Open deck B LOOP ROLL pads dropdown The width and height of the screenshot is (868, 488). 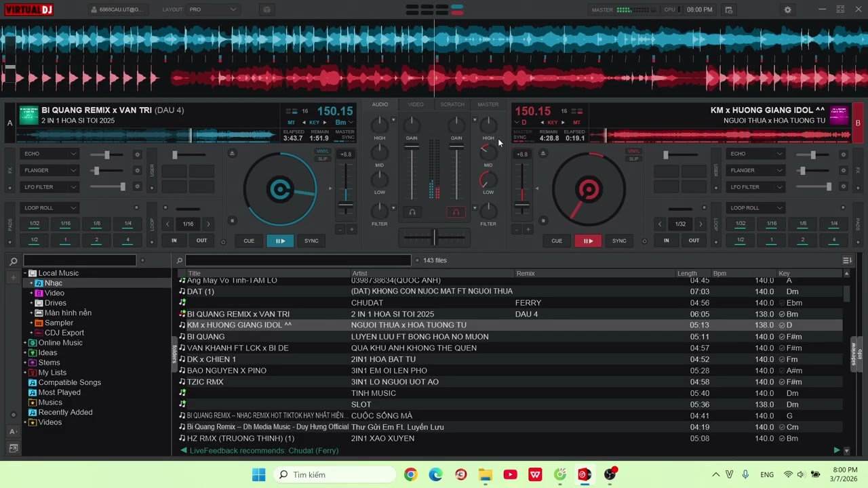pyautogui.click(x=755, y=208)
